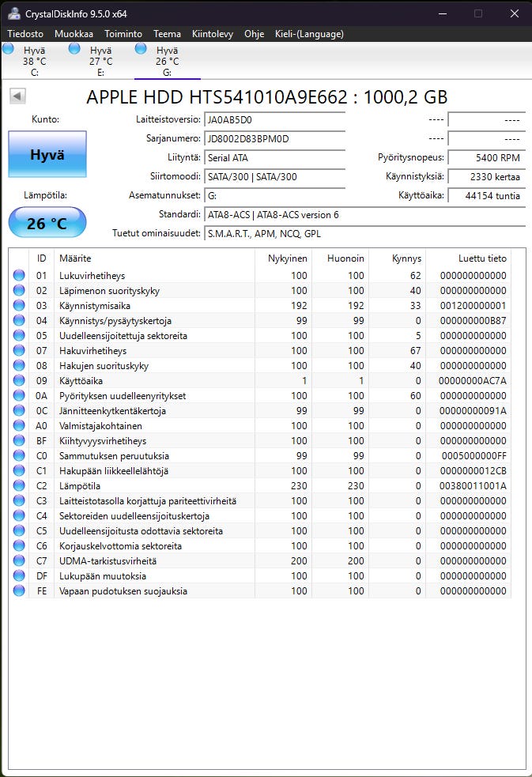Screen dimensions: 532x777
Task: Select the drive C: tab at 38 °C
Action: 34,61
